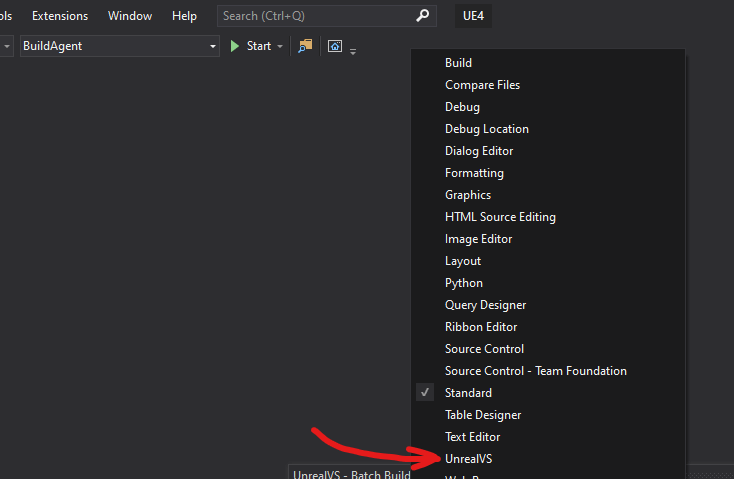Open the toolbar overflow options arrow
The width and height of the screenshot is (734, 479).
tap(353, 49)
